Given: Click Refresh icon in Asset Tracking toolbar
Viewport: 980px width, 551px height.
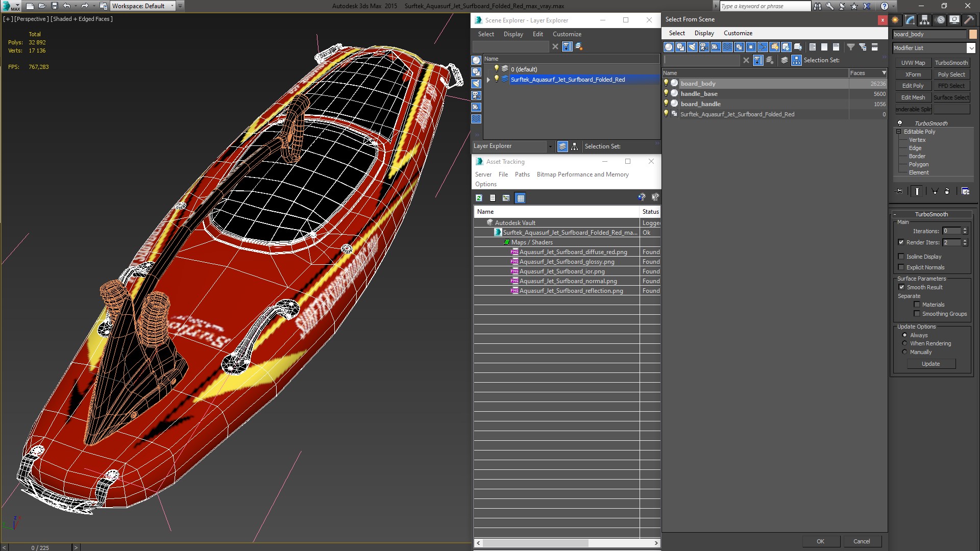Looking at the screenshot, I should (479, 198).
